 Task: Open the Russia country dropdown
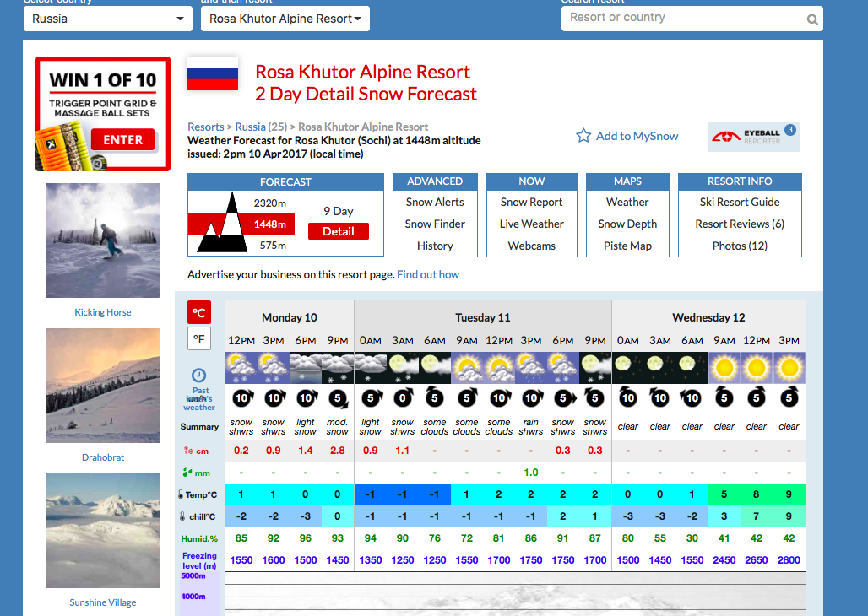tap(108, 19)
